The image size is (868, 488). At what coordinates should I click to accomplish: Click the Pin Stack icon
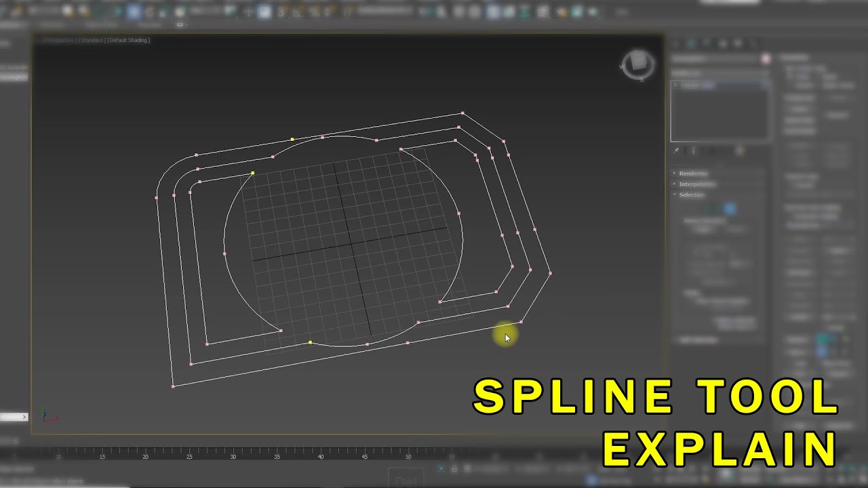point(676,150)
